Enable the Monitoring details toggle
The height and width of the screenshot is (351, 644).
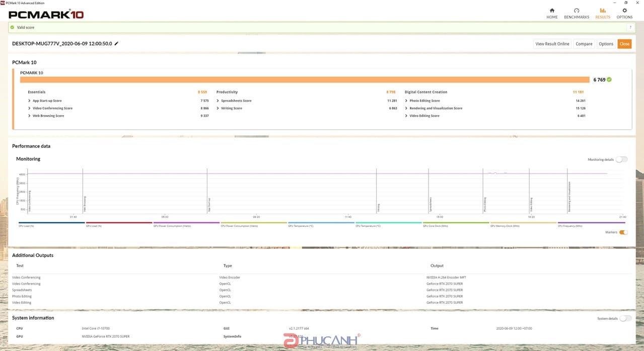point(622,159)
